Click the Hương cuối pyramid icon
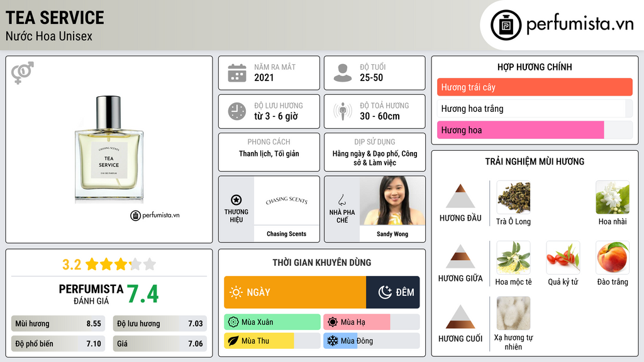 pos(460,317)
